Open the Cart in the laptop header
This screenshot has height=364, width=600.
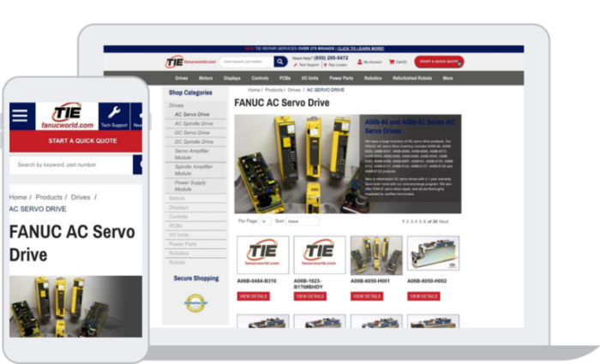pyautogui.click(x=398, y=62)
